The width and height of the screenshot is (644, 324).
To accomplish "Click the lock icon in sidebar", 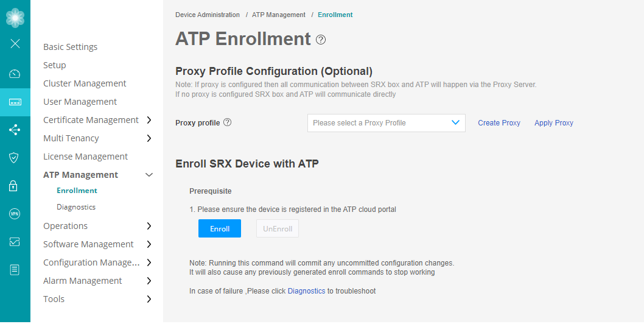I will (x=15, y=186).
